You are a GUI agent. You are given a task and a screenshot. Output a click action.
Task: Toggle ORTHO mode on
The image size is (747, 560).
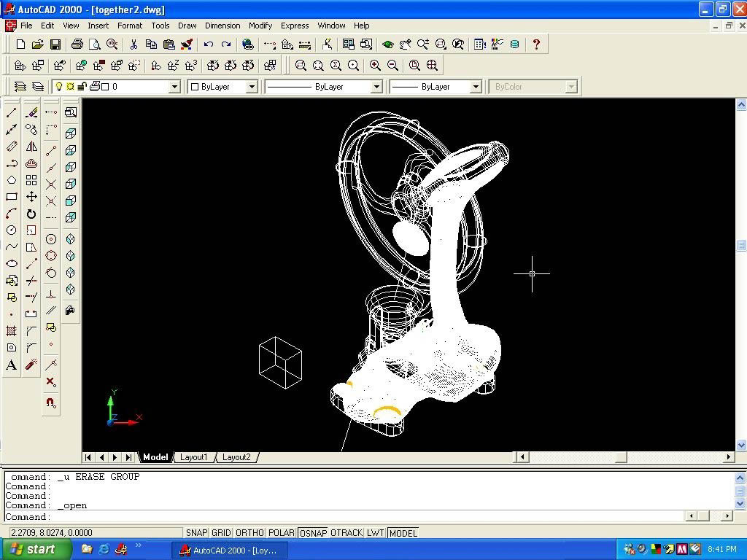(249, 533)
